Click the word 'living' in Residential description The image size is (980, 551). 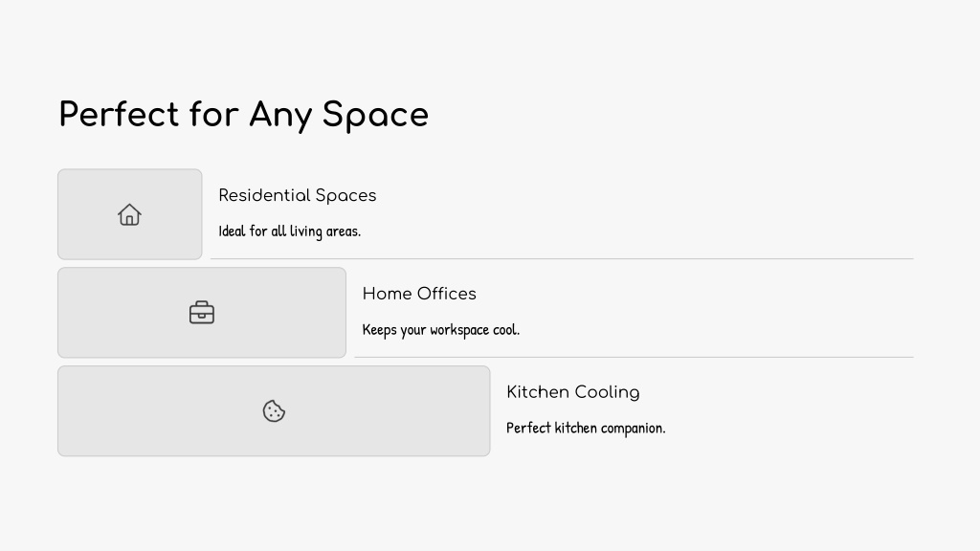pyautogui.click(x=306, y=231)
